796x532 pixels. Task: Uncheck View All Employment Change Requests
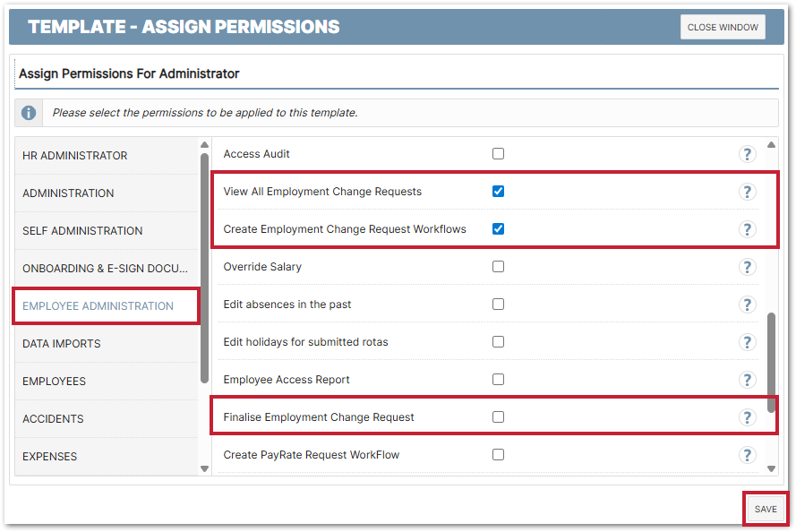[x=499, y=192]
